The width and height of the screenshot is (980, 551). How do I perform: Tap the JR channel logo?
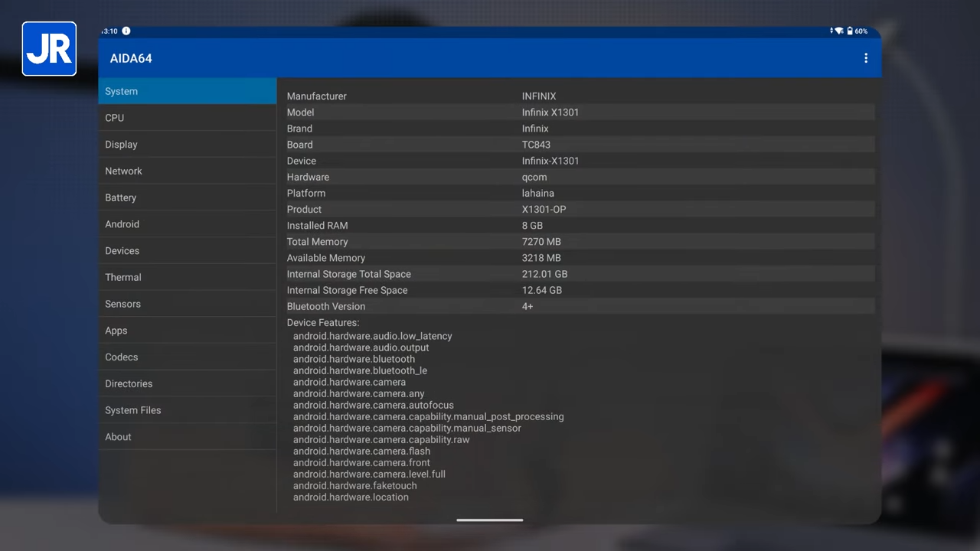49,49
